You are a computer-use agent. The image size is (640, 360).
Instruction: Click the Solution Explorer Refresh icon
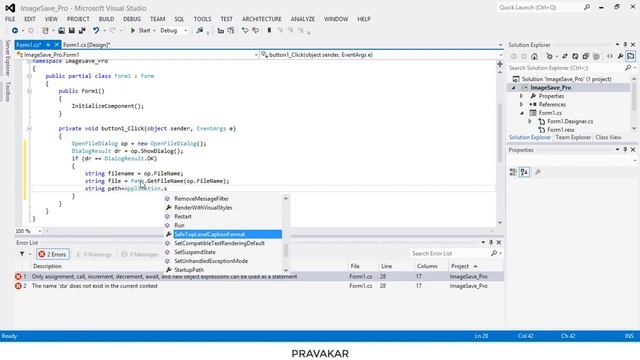point(575,57)
